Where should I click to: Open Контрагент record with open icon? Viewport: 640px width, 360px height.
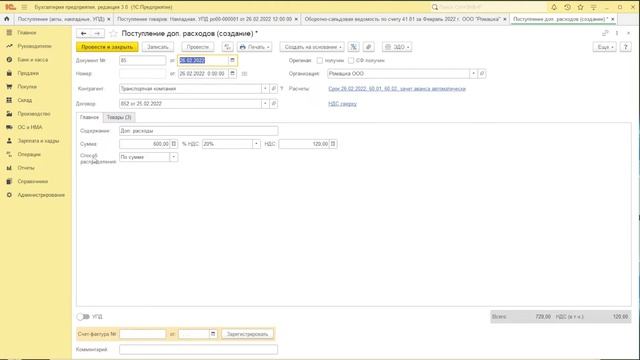(274, 89)
